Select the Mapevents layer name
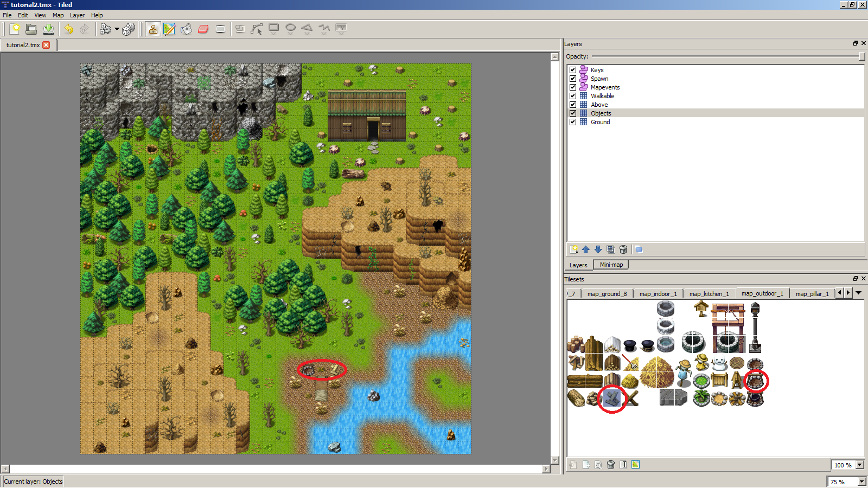This screenshot has width=868, height=488. click(x=605, y=87)
